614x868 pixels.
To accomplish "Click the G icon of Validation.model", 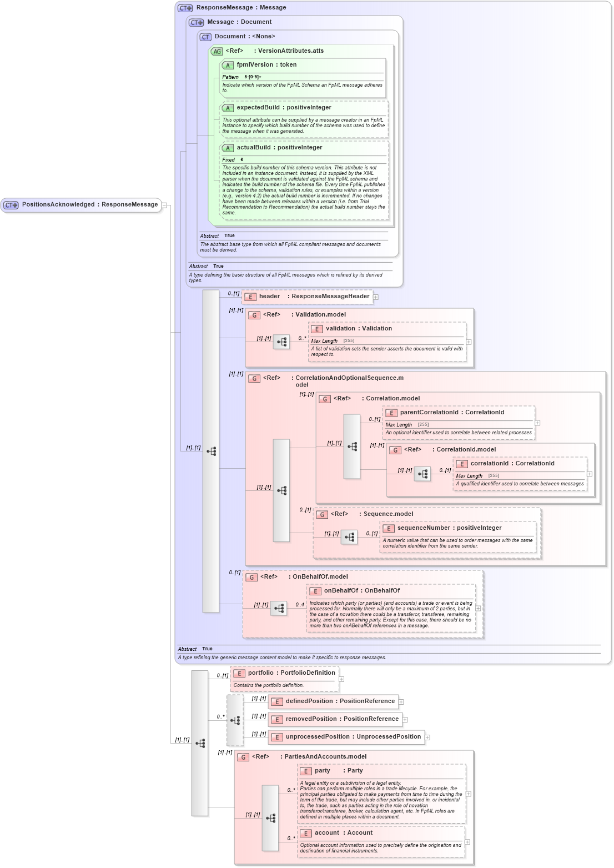I will tap(254, 315).
